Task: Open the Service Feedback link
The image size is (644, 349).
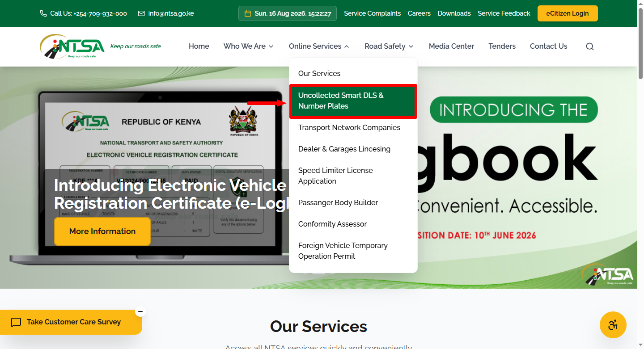Action: (x=504, y=13)
